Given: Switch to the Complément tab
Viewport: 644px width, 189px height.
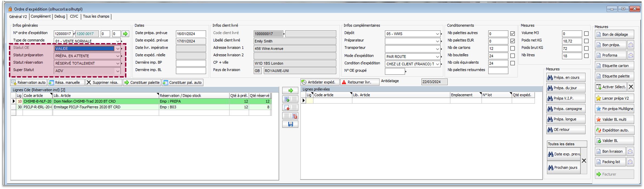Looking at the screenshot, I should [41, 17].
